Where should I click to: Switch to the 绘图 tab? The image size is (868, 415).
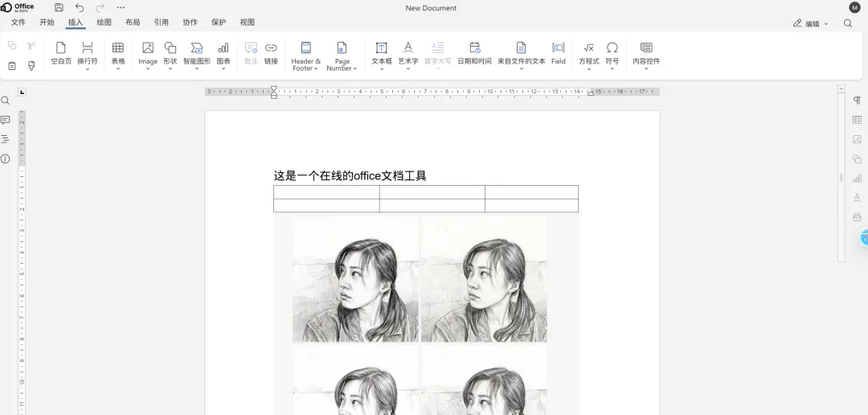click(104, 23)
